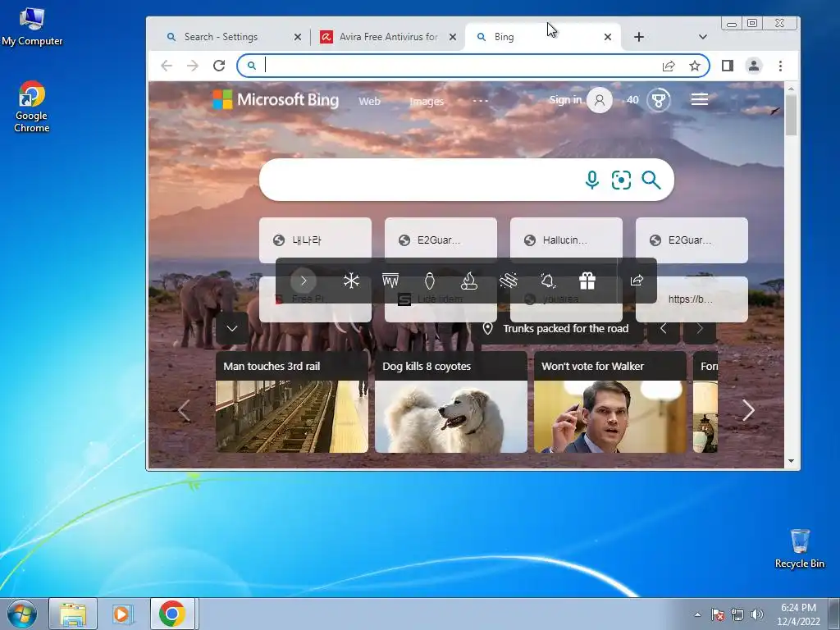
Task: Select the jingle bell effect icon
Action: pyautogui.click(x=547, y=281)
